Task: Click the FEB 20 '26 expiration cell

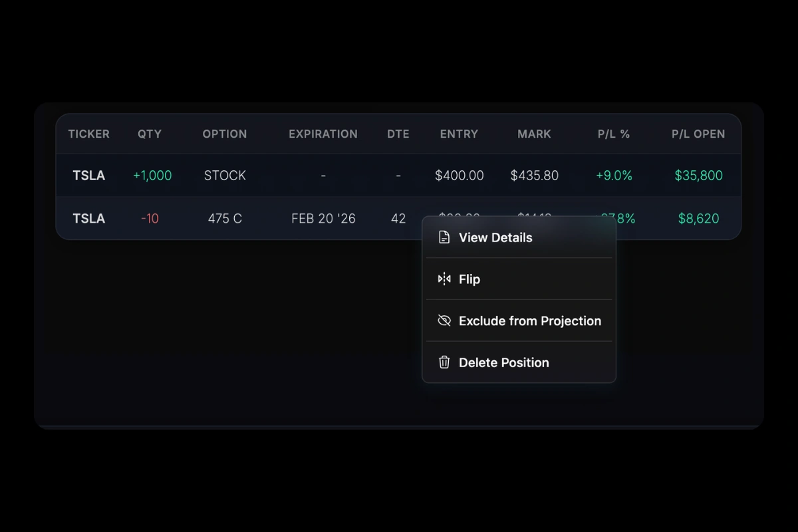Action: click(323, 218)
